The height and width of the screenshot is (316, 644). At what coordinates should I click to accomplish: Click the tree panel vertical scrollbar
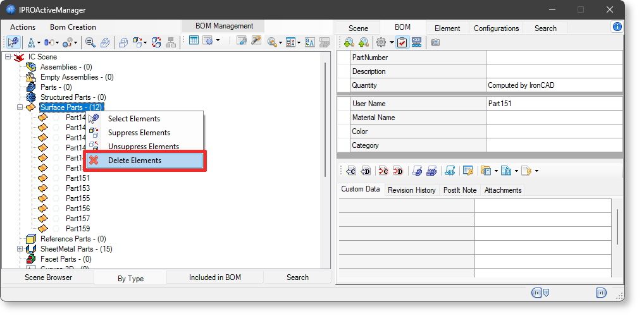click(325, 120)
